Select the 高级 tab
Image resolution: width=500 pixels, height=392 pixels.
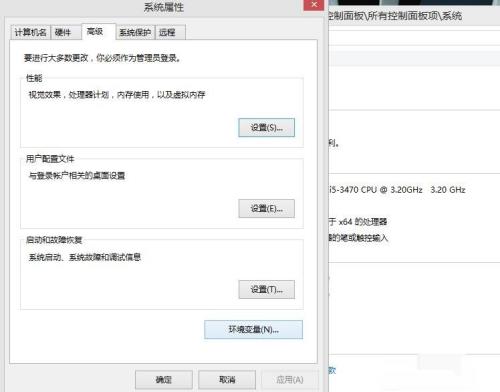coord(98,32)
